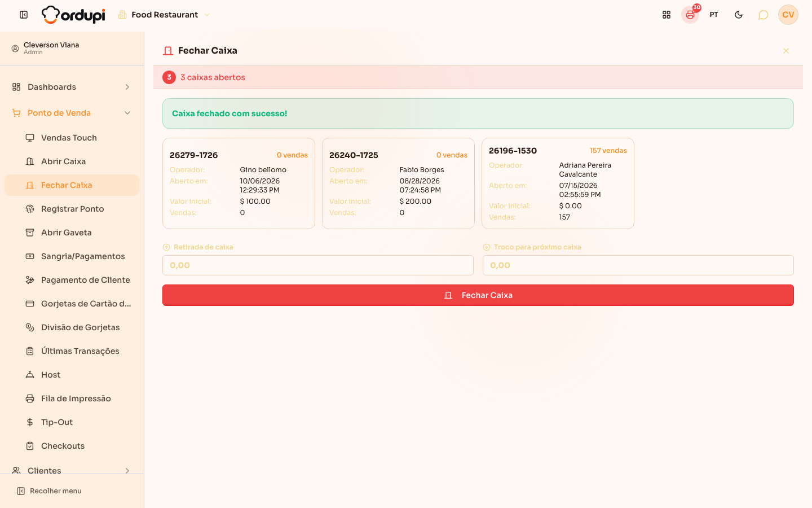This screenshot has width=812, height=508.
Task: Focus the Retirada de caixa field
Action: point(318,265)
